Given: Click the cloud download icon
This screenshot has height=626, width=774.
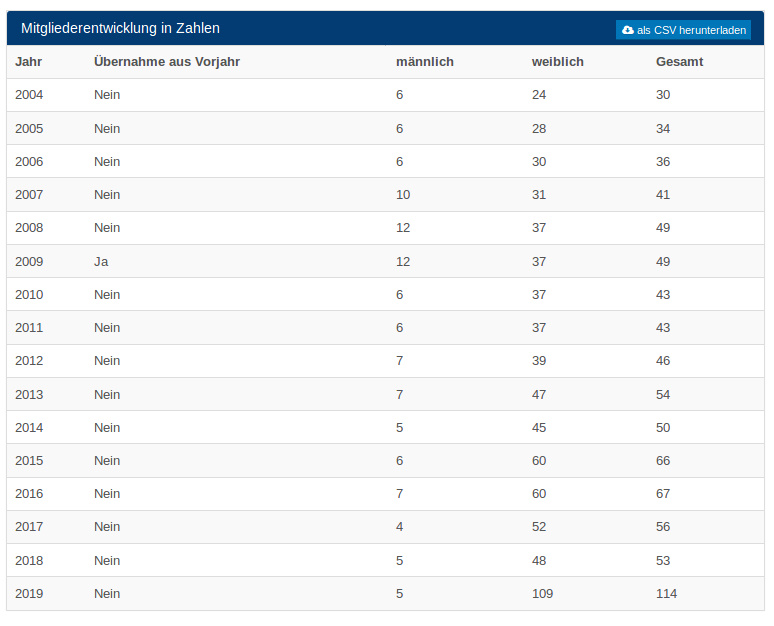Looking at the screenshot, I should 627,30.
